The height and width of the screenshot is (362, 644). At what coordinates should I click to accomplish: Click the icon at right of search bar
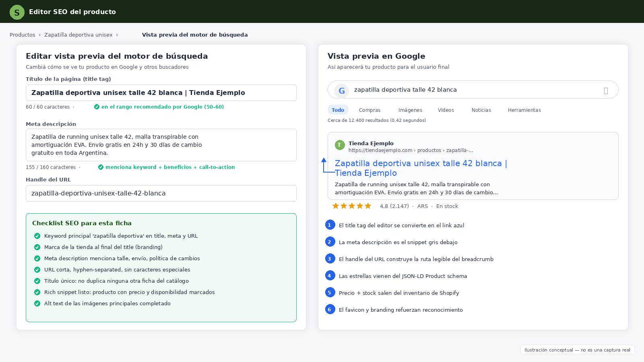606,90
